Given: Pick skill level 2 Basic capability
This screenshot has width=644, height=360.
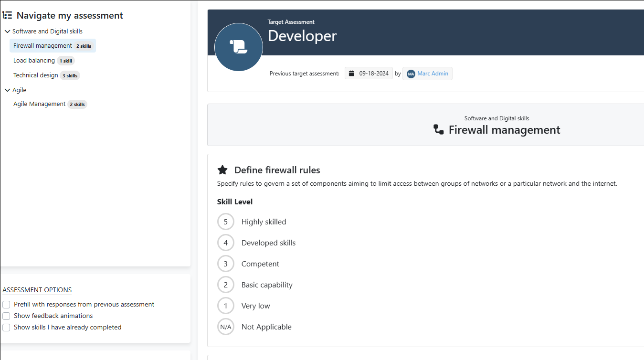Looking at the screenshot, I should (226, 285).
